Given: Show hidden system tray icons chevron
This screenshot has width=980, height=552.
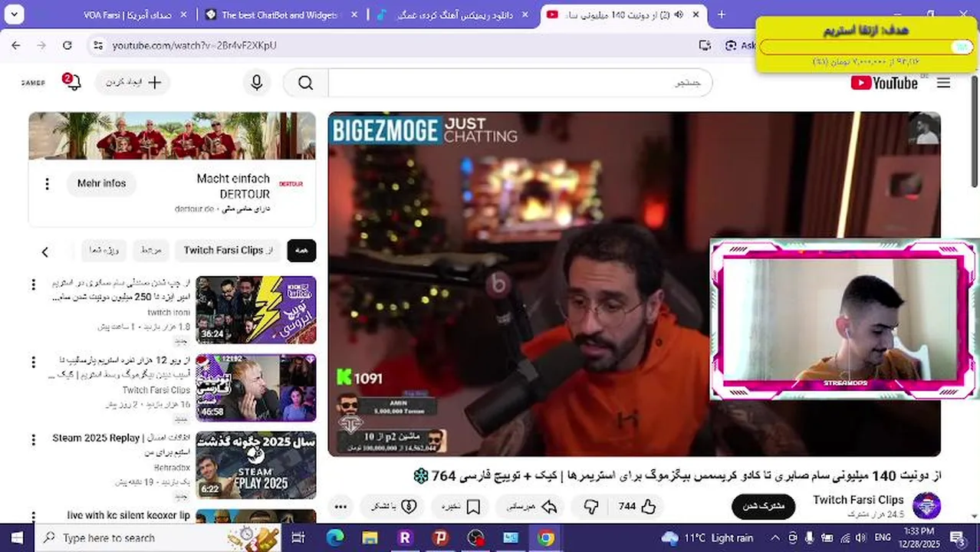Looking at the screenshot, I should [775, 537].
